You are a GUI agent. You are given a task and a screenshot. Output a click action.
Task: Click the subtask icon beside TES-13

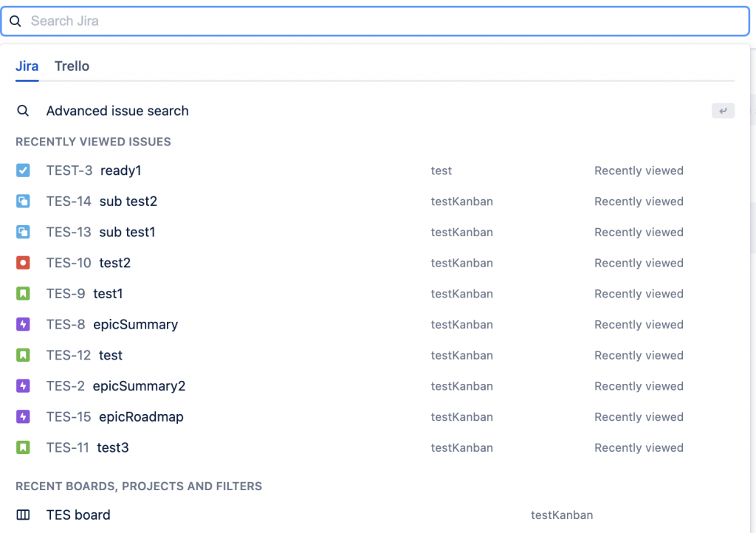click(x=23, y=233)
